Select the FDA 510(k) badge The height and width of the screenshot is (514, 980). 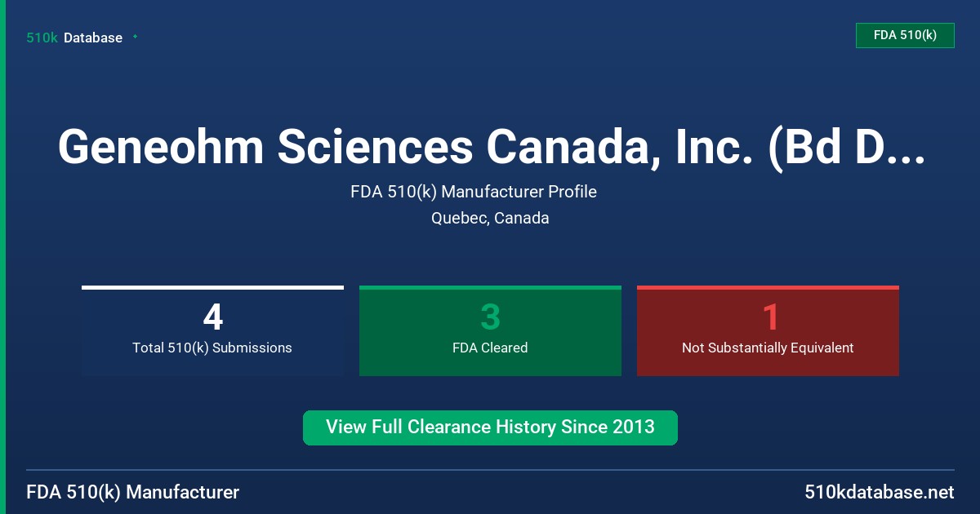(905, 35)
